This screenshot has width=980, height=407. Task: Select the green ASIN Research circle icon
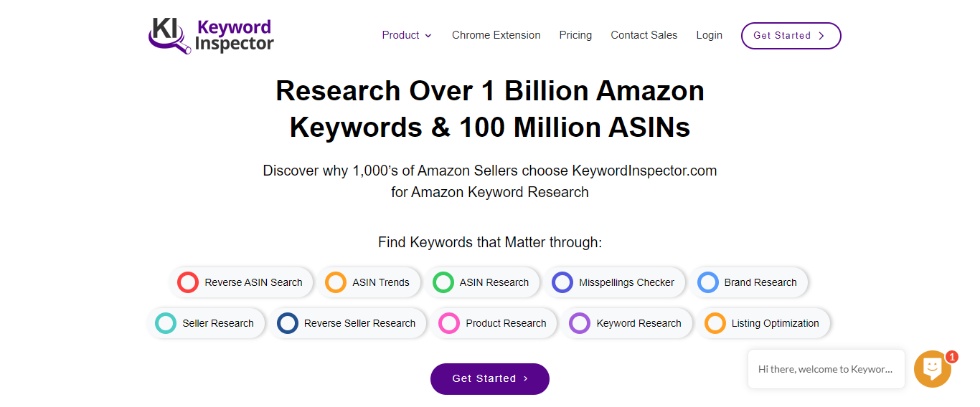(443, 282)
